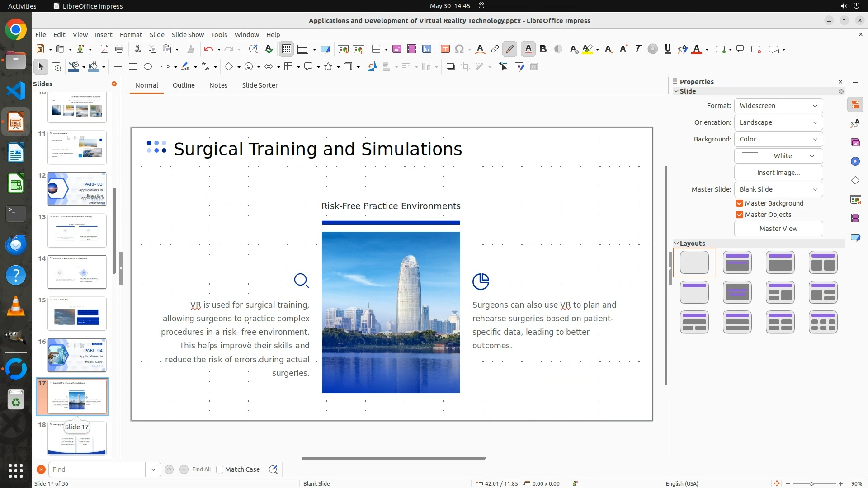Toggle the Display Grid icon
Image resolution: width=868 pixels, height=488 pixels.
pyautogui.click(x=287, y=49)
